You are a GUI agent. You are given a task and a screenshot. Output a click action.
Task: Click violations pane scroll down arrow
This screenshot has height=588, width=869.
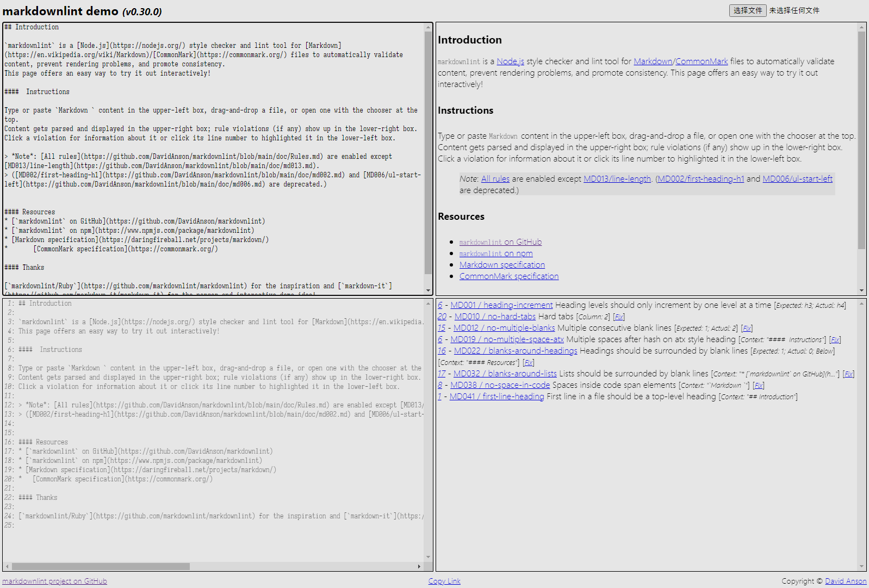point(862,566)
